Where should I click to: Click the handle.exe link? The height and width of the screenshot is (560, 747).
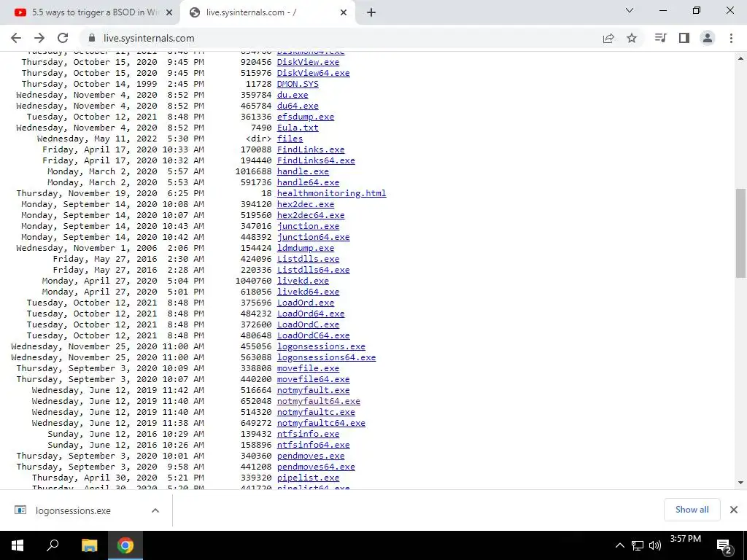coord(303,171)
